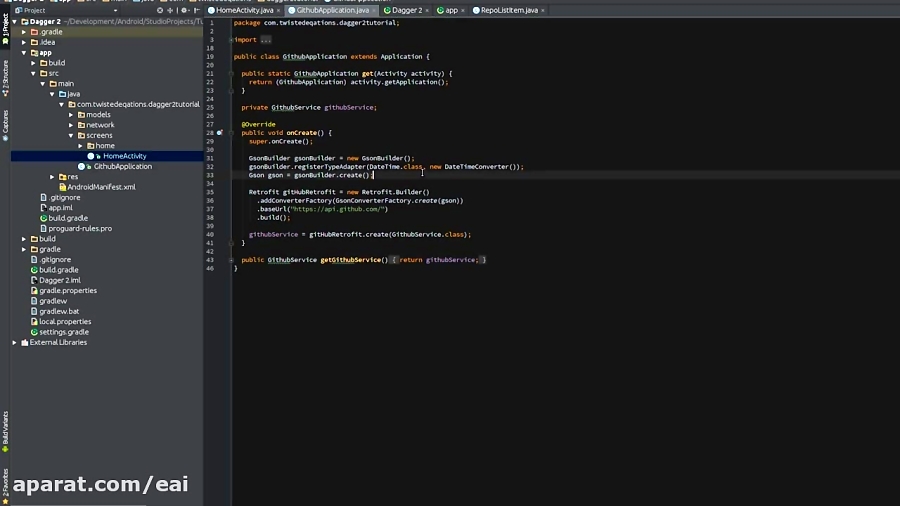Viewport: 900px width, 506px height.
Task: Click the HomeActivity class icon in tree
Action: 91,156
